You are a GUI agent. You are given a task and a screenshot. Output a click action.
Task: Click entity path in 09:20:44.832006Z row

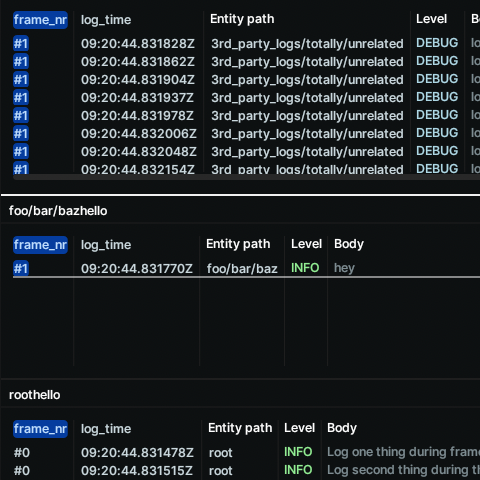(x=307, y=134)
